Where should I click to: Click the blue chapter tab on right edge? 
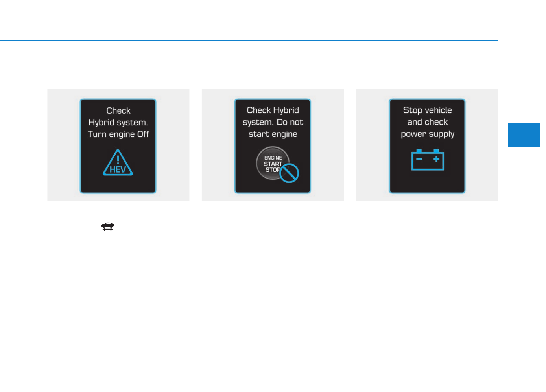click(524, 135)
